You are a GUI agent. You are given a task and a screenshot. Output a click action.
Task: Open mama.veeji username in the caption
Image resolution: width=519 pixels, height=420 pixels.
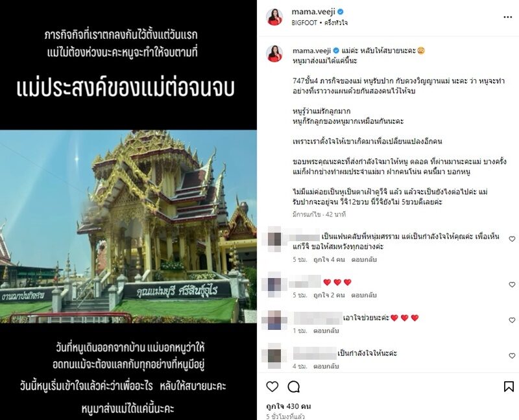(312, 51)
